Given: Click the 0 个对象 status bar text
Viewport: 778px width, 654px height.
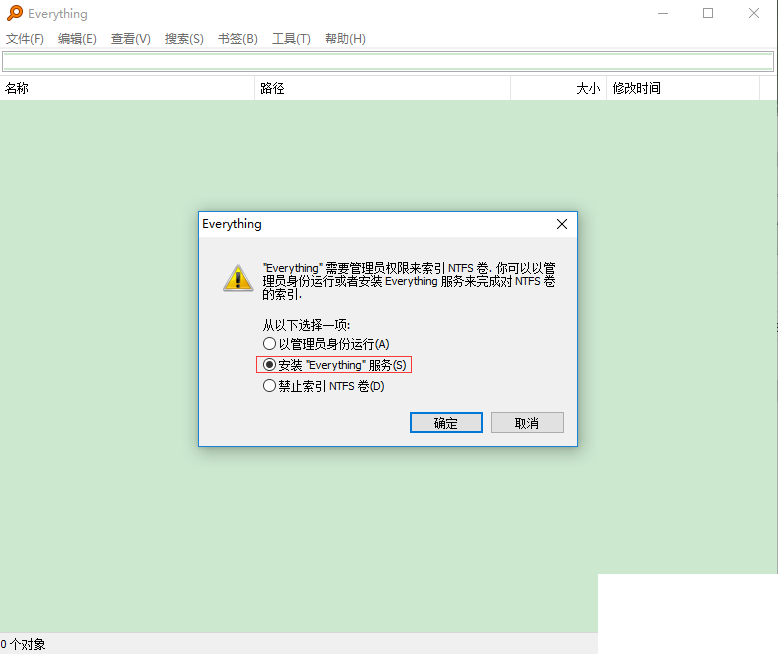Looking at the screenshot, I should (x=23, y=645).
